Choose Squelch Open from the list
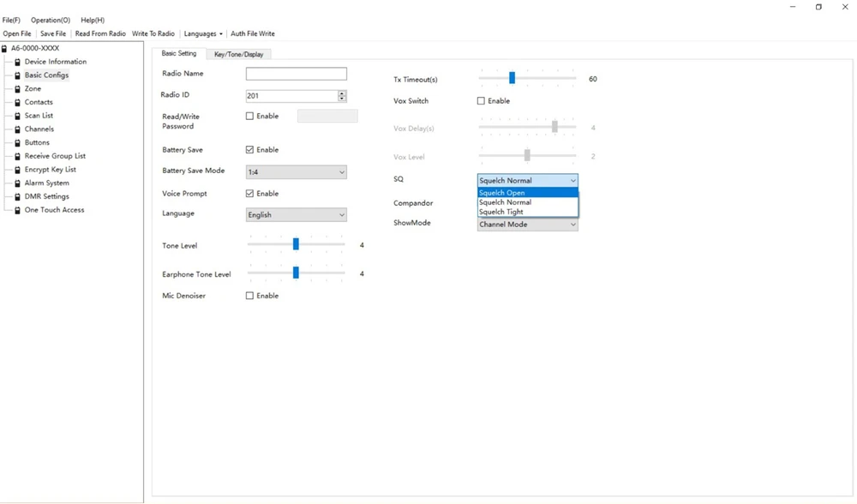857x504 pixels. (x=527, y=192)
